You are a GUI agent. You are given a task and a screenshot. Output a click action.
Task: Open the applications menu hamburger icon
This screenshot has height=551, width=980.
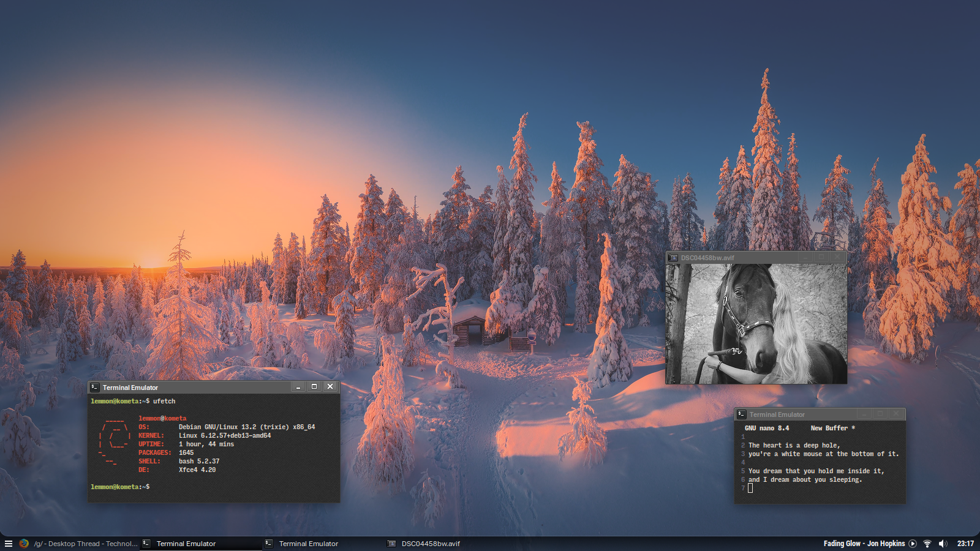9,544
